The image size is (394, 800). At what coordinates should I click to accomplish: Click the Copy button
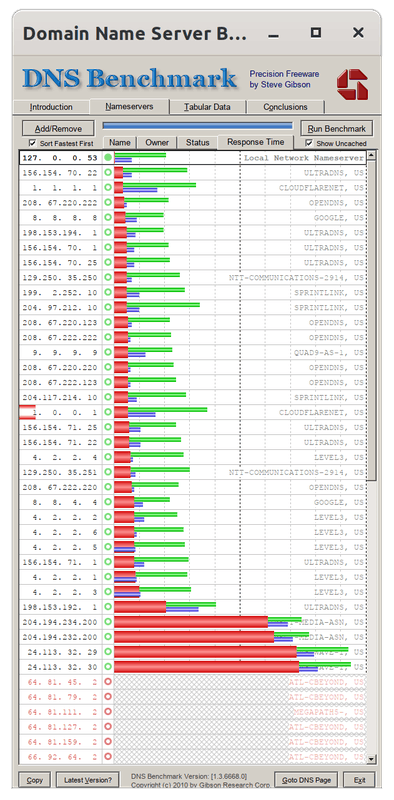click(35, 780)
